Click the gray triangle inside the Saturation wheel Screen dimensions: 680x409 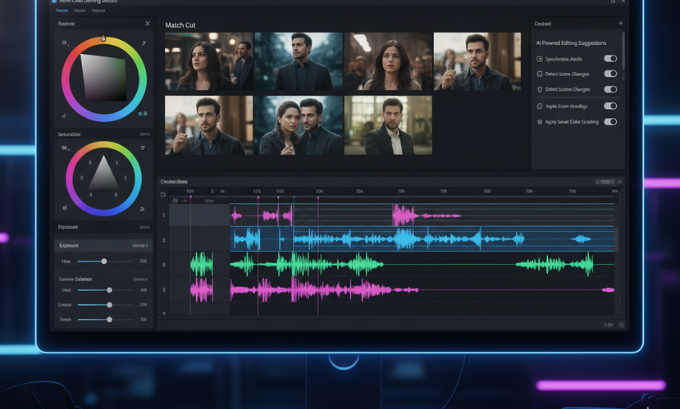pyautogui.click(x=104, y=174)
